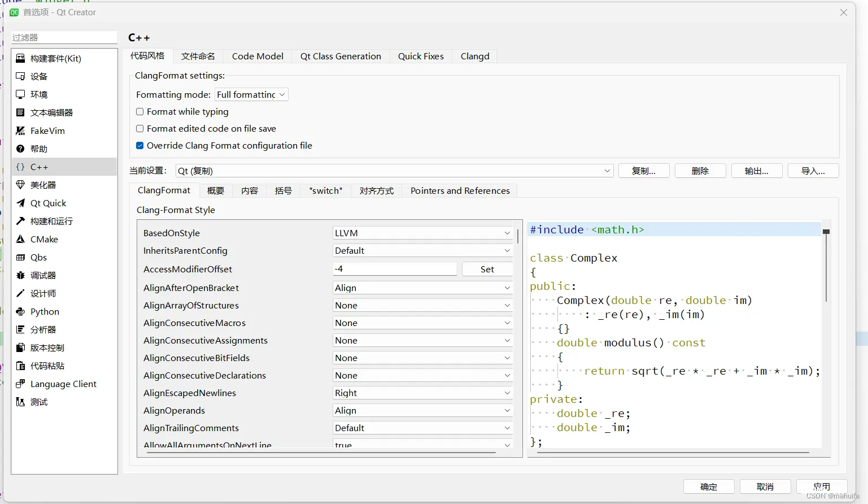Click the 删除 delete button
868x504 pixels.
pyautogui.click(x=700, y=171)
